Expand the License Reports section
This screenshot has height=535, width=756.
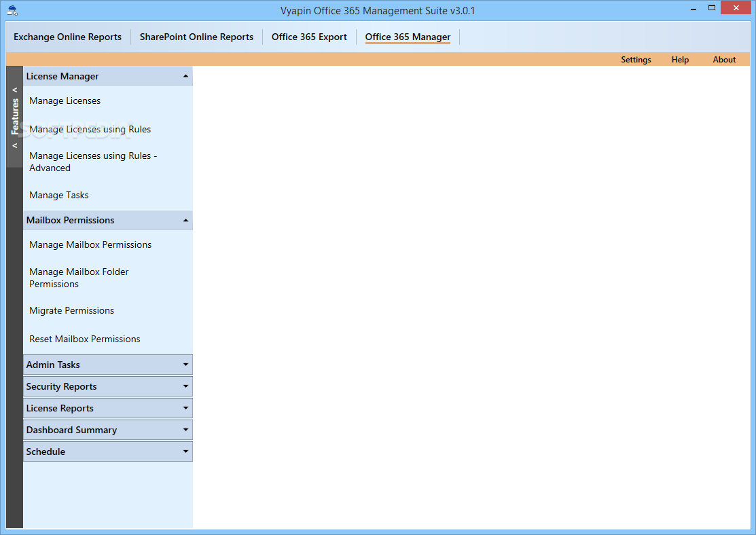(108, 408)
